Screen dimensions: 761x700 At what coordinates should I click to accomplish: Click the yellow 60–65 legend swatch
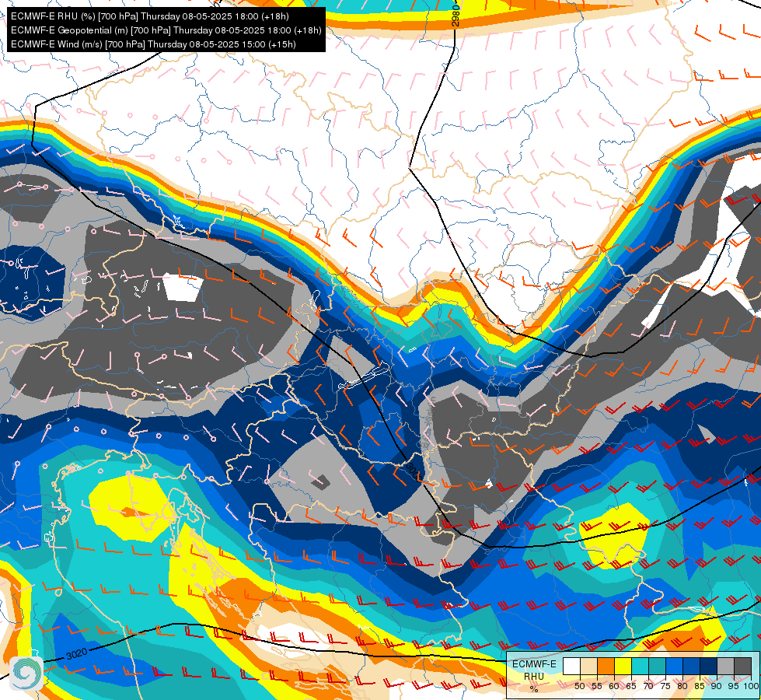coord(623,666)
